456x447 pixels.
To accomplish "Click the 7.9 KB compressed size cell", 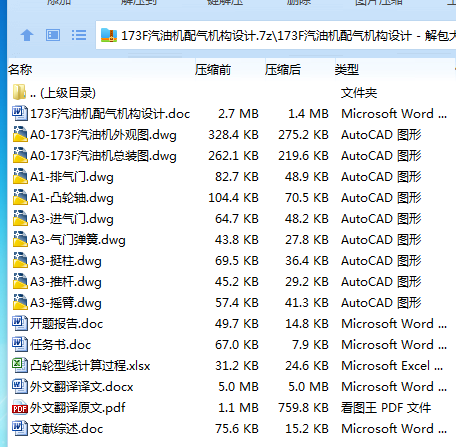I will (310, 345).
